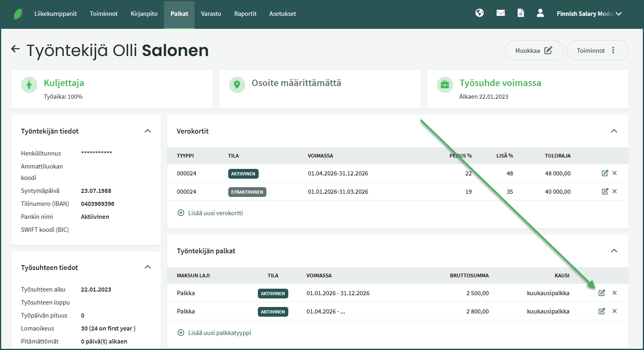Delete the inactive tax card row

(615, 192)
